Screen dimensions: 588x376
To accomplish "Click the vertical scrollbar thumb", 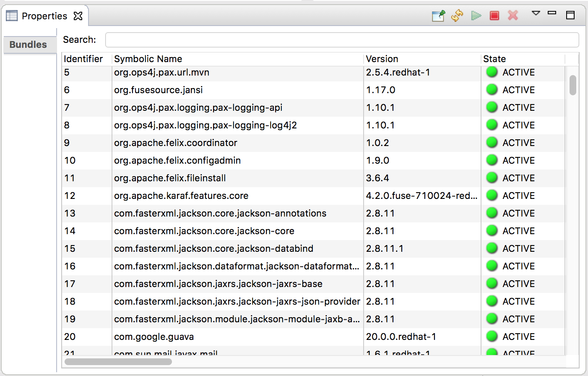I will point(573,85).
